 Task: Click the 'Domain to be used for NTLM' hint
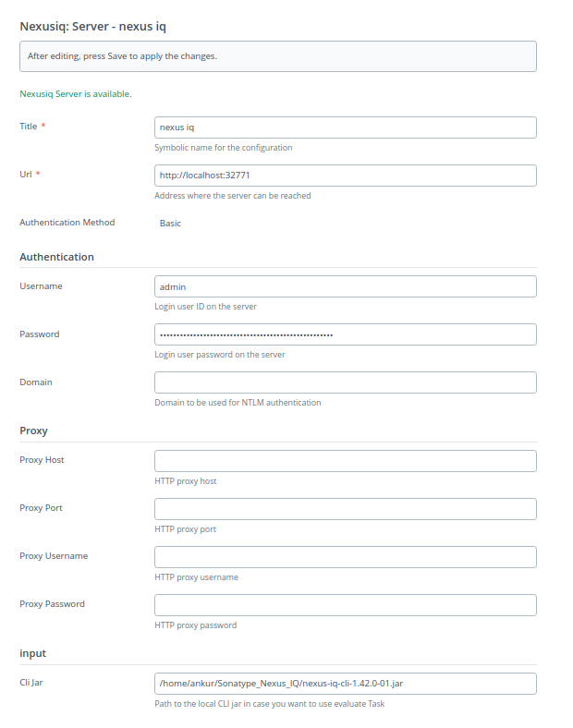238,403
